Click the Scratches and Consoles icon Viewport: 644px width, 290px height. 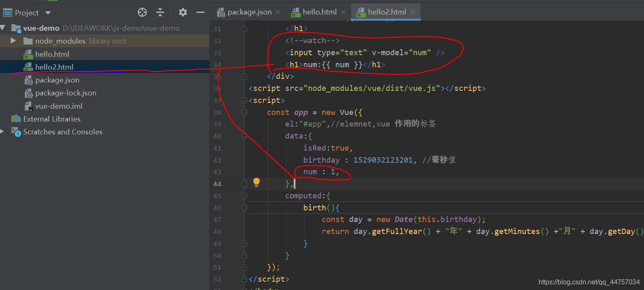(x=16, y=132)
